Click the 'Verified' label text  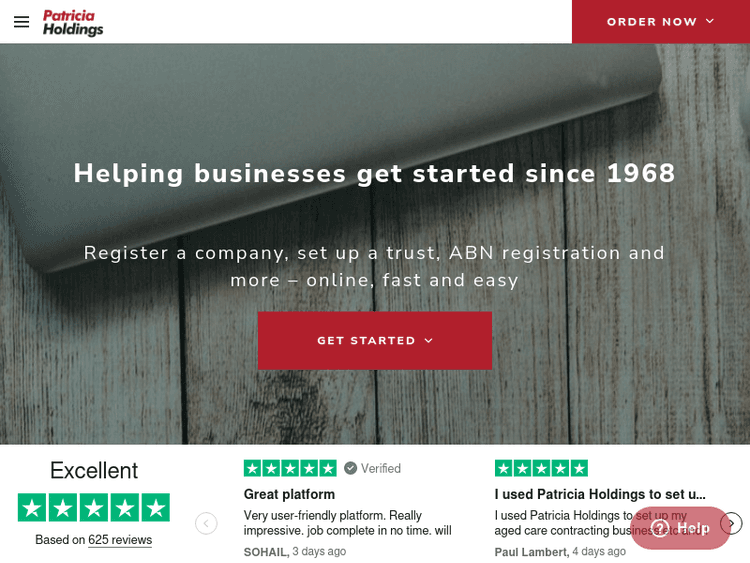point(381,468)
